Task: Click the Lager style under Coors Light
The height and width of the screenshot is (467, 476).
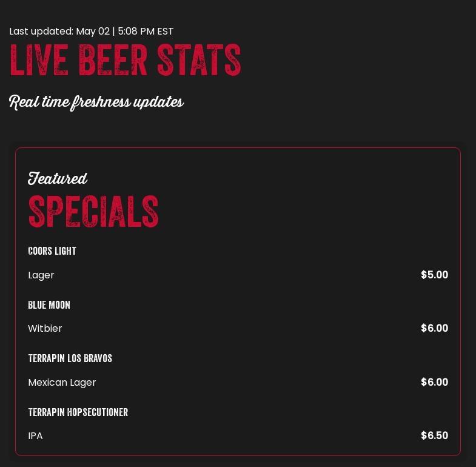Action: click(41, 275)
